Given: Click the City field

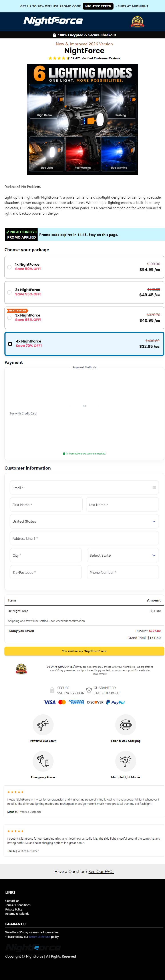Looking at the screenshot, I should coord(46,556).
